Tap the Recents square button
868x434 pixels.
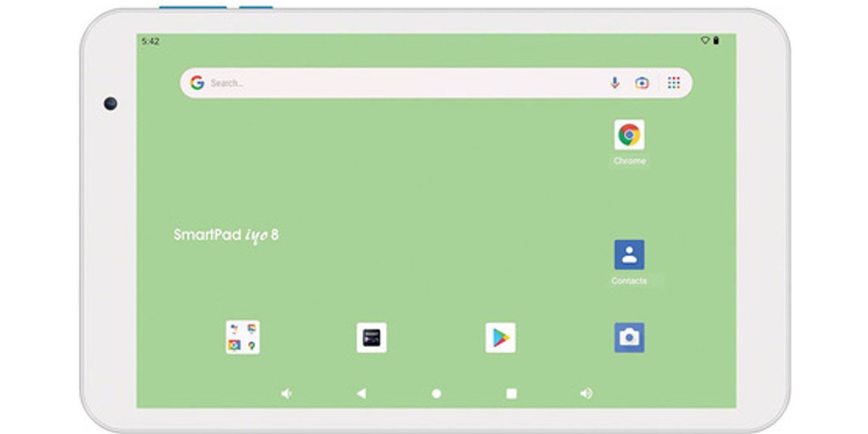[x=511, y=394]
